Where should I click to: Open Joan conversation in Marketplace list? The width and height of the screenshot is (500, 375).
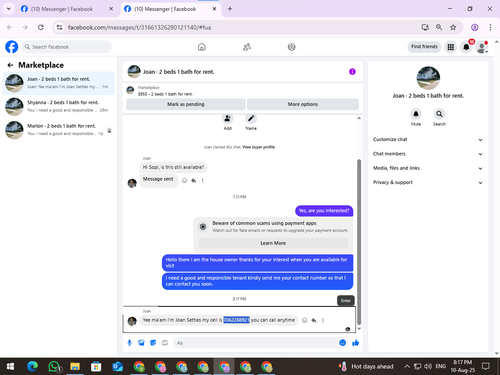pyautogui.click(x=59, y=83)
